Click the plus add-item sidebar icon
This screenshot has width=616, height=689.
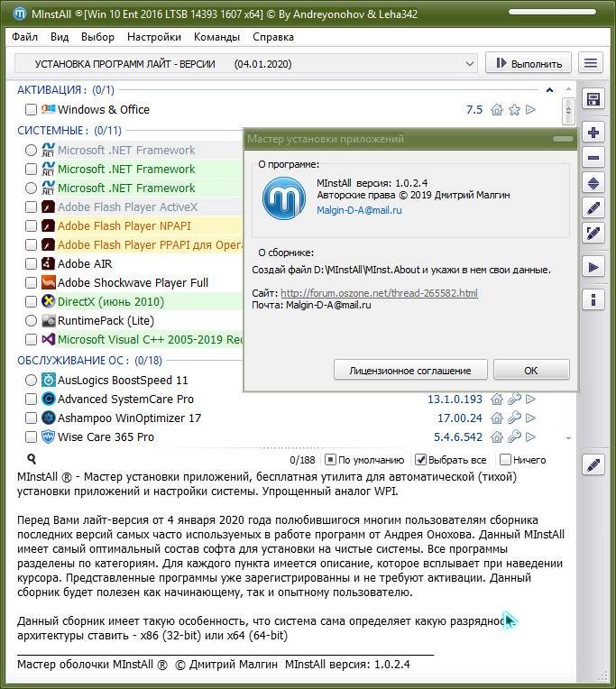(x=593, y=133)
